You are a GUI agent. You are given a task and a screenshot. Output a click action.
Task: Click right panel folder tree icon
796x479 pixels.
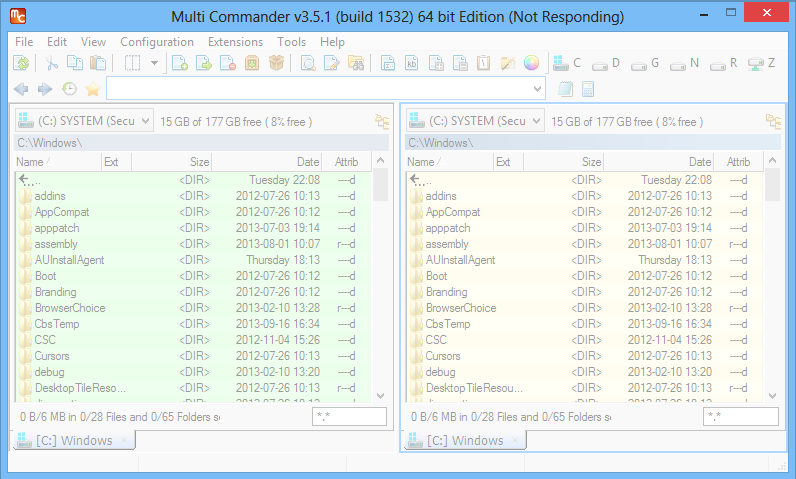pos(773,121)
